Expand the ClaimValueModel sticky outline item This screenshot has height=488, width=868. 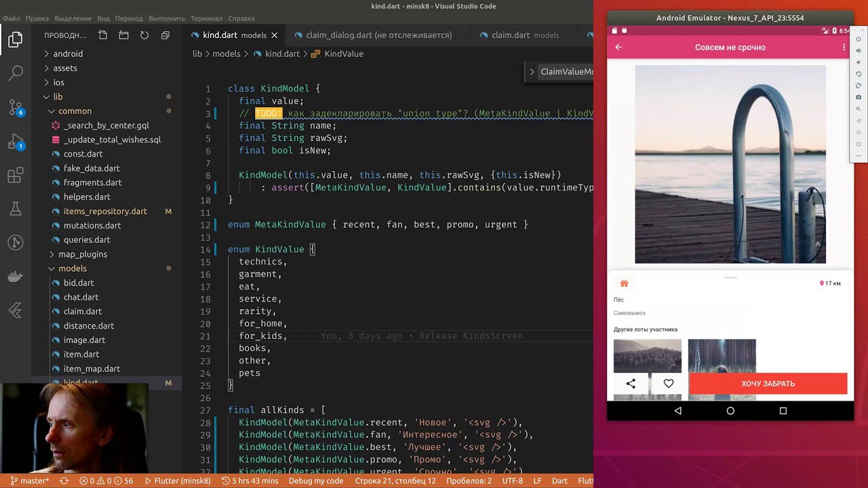tap(532, 72)
